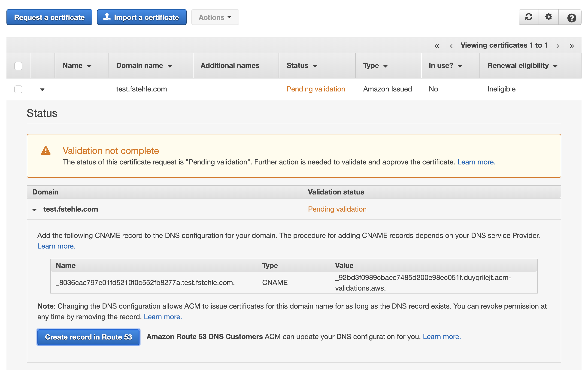Collapse the test.fstehle.com domain validation section
588x370 pixels.
coord(34,209)
